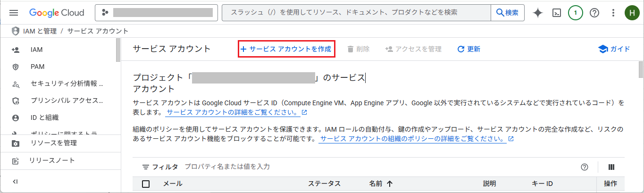This screenshot has height=193, width=644.
Task: Collapse the sidebar with the arrow icon
Action: (x=15, y=182)
